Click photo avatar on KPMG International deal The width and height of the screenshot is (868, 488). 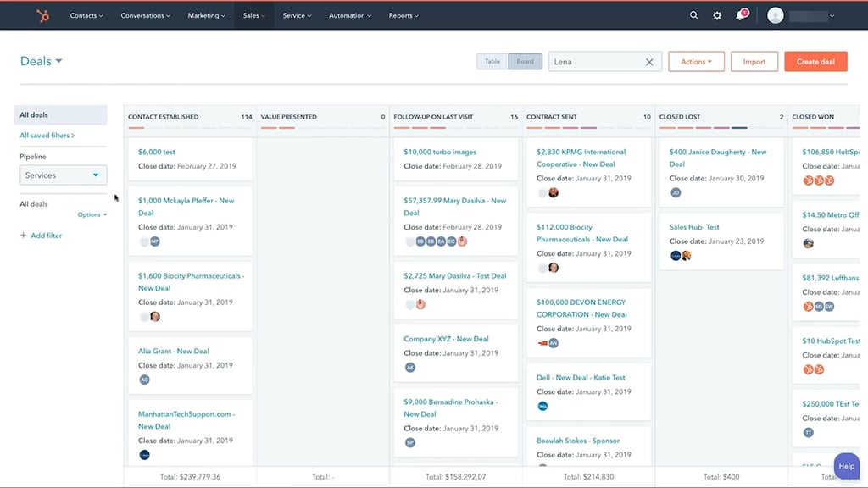tap(554, 192)
